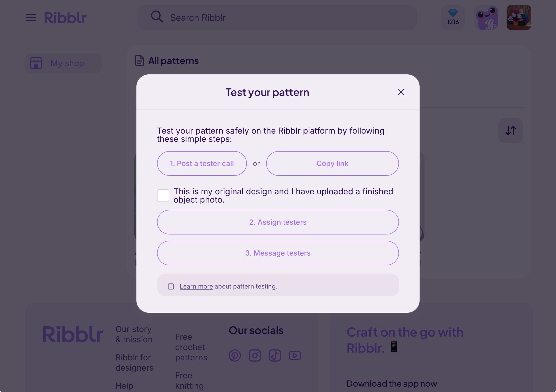This screenshot has width=556, height=392.
Task: Click the Copy link button
Action: click(x=332, y=163)
